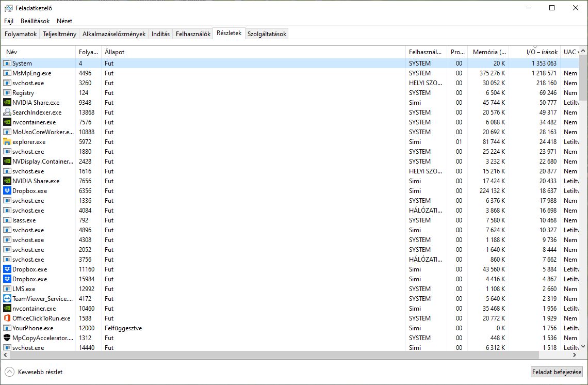Select the 81 744 K memory value
The image size is (588, 385).
point(494,142)
